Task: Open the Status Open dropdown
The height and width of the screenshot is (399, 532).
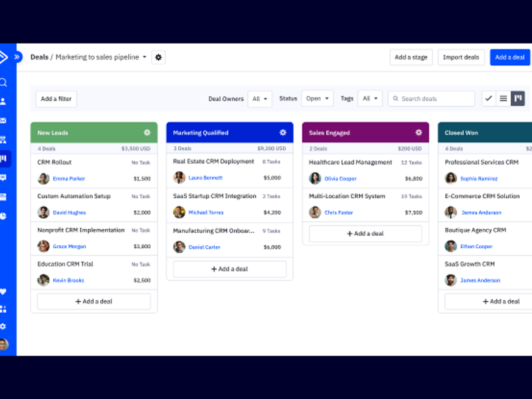Action: [317, 99]
